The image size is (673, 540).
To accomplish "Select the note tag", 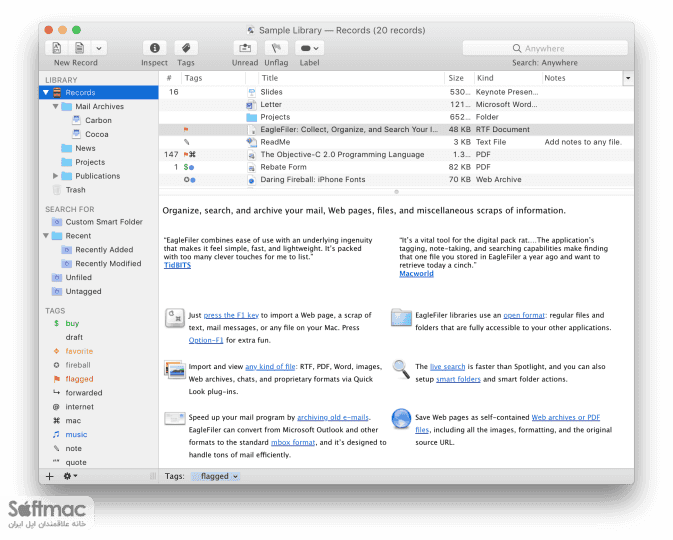I will (73, 448).
